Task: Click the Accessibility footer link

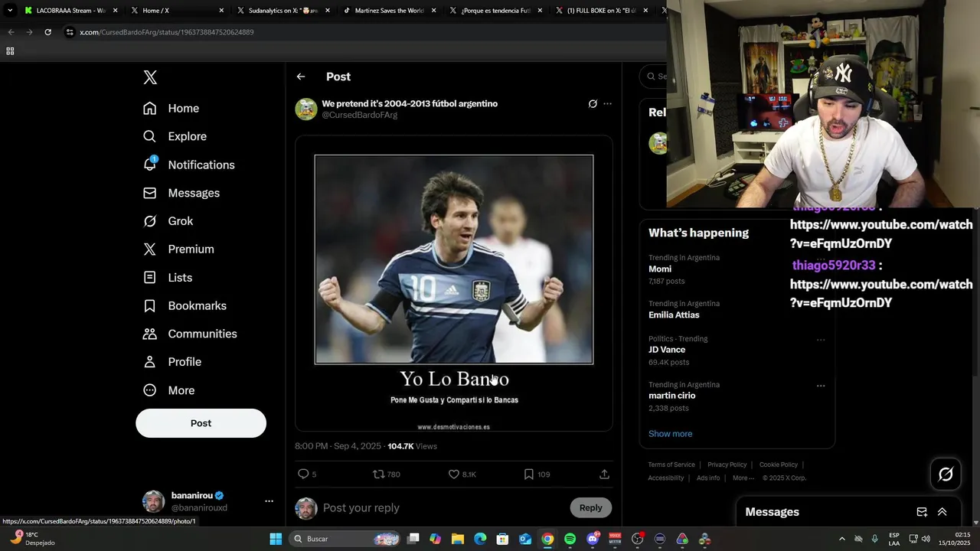Action: coord(666,478)
